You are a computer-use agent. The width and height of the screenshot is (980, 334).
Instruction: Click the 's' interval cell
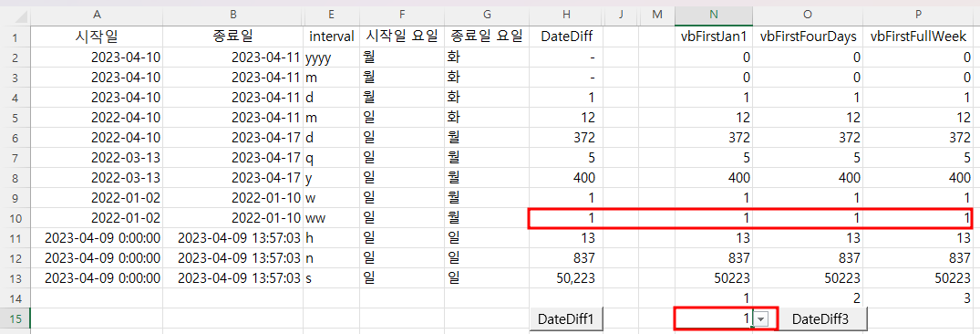point(331,278)
